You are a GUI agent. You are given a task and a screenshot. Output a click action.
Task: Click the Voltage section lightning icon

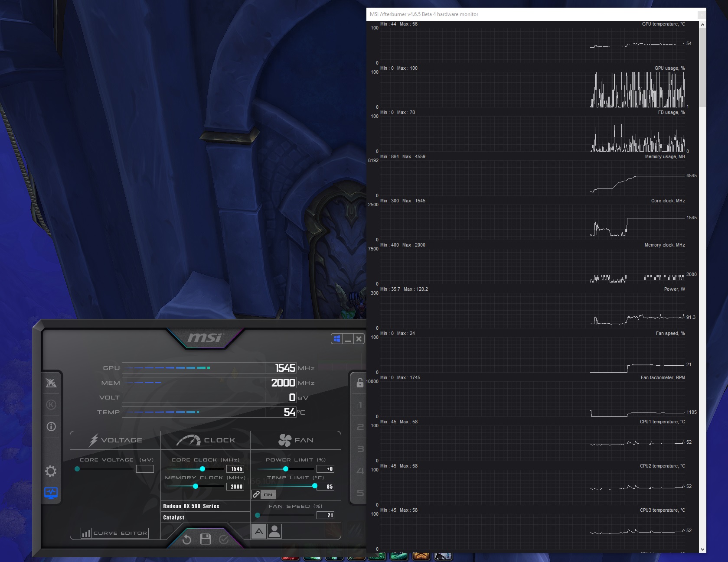point(94,440)
